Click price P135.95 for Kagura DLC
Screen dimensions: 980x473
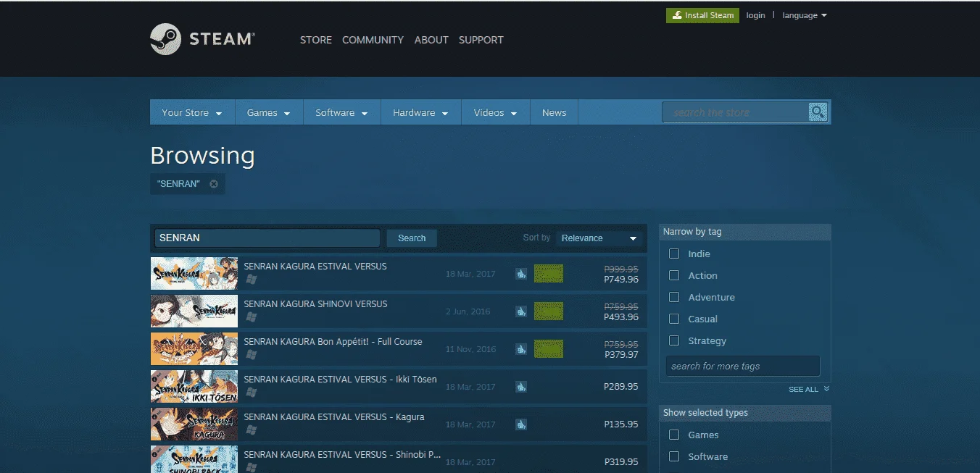pos(620,424)
